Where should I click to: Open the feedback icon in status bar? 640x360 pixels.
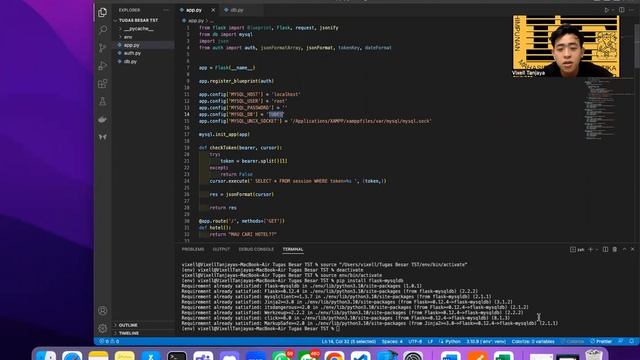click(621, 341)
